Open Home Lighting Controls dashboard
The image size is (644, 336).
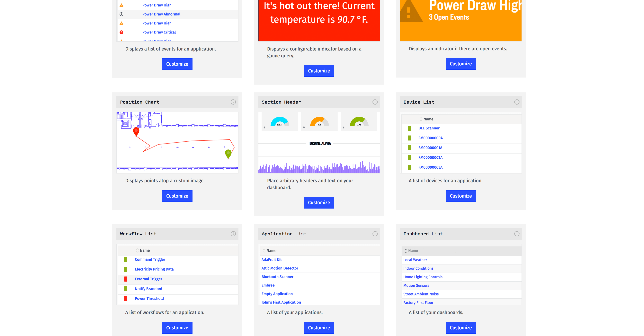pos(423,277)
